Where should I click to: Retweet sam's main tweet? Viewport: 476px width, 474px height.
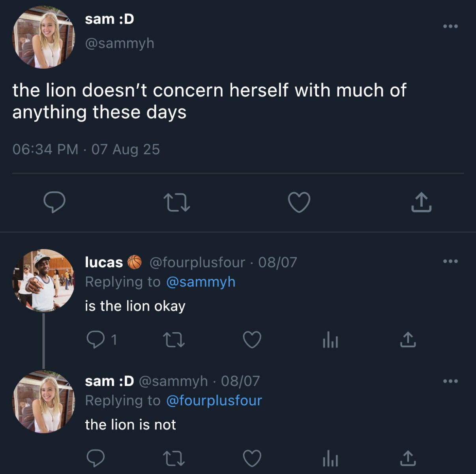[x=176, y=202]
